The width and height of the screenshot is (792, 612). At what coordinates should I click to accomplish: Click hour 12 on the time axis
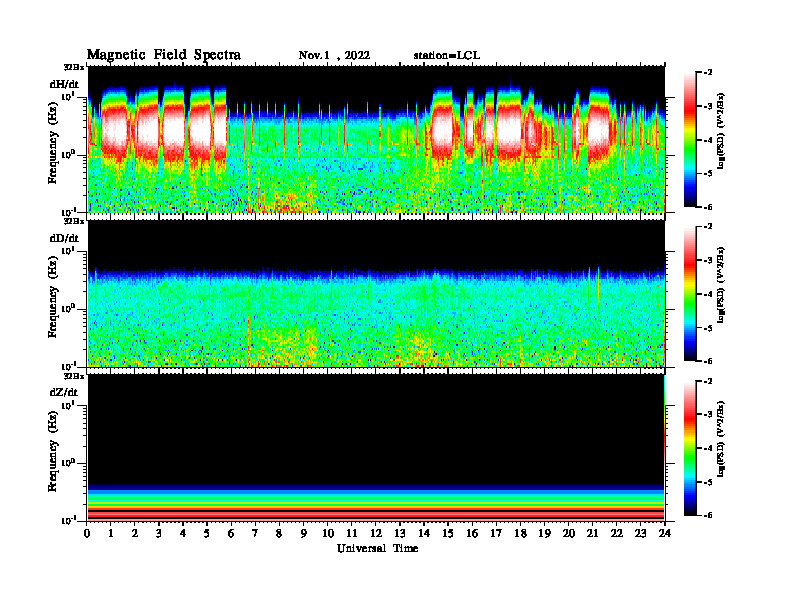coord(375,533)
